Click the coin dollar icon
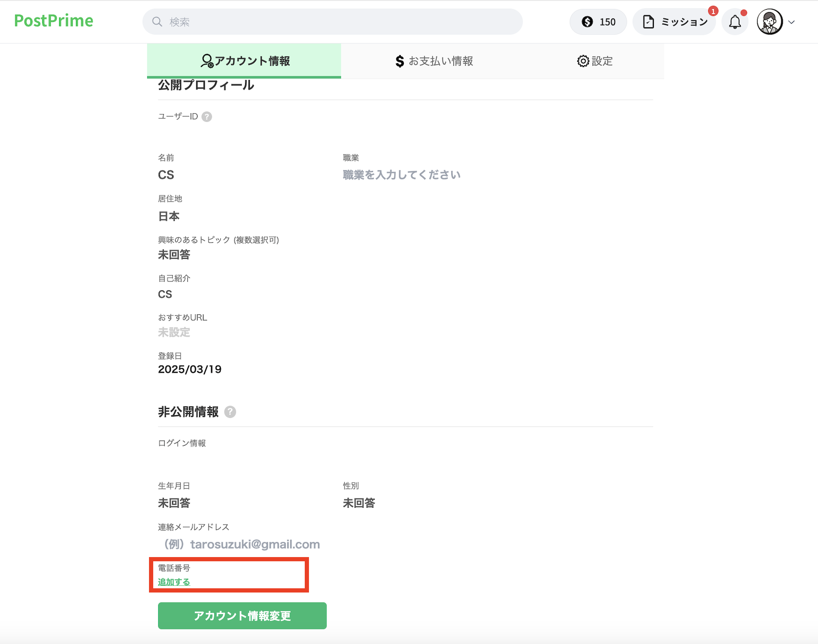The width and height of the screenshot is (818, 644). [587, 22]
